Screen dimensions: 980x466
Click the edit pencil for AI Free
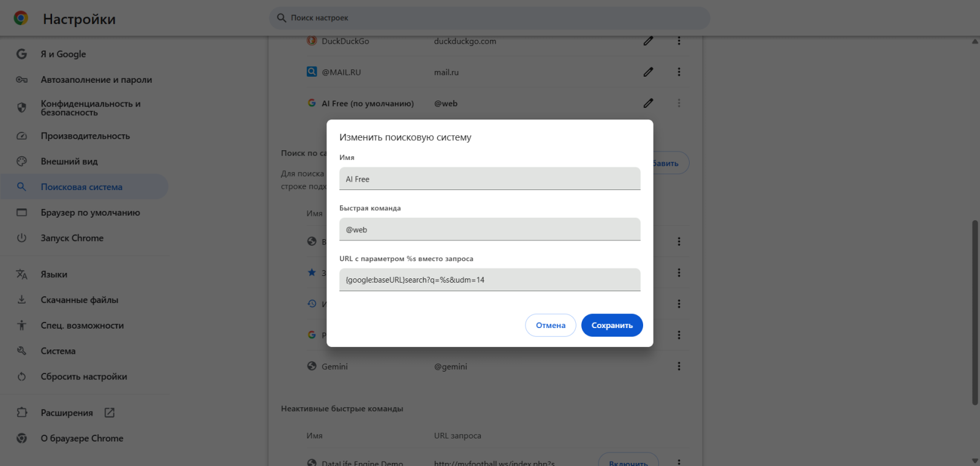648,103
